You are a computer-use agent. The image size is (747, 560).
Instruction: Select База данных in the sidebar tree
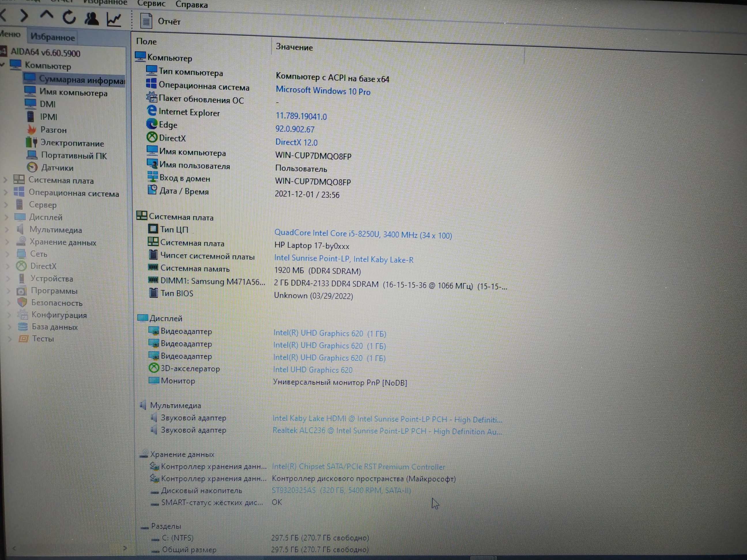point(55,327)
